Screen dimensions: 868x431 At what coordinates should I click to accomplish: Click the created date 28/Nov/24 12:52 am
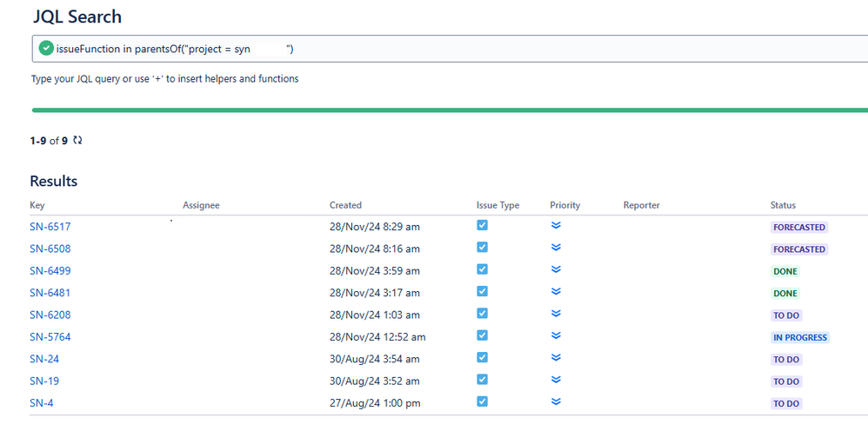377,337
